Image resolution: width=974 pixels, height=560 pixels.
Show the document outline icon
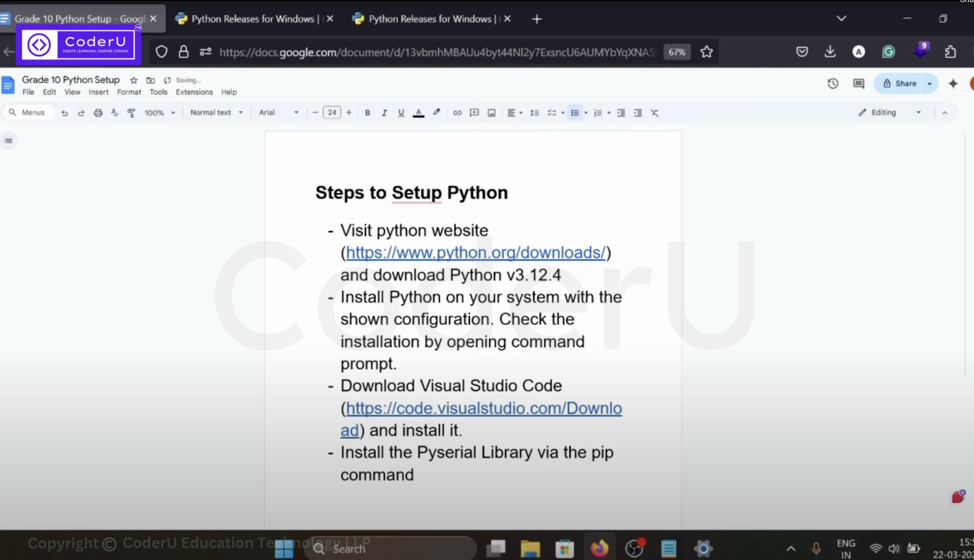coord(8,141)
